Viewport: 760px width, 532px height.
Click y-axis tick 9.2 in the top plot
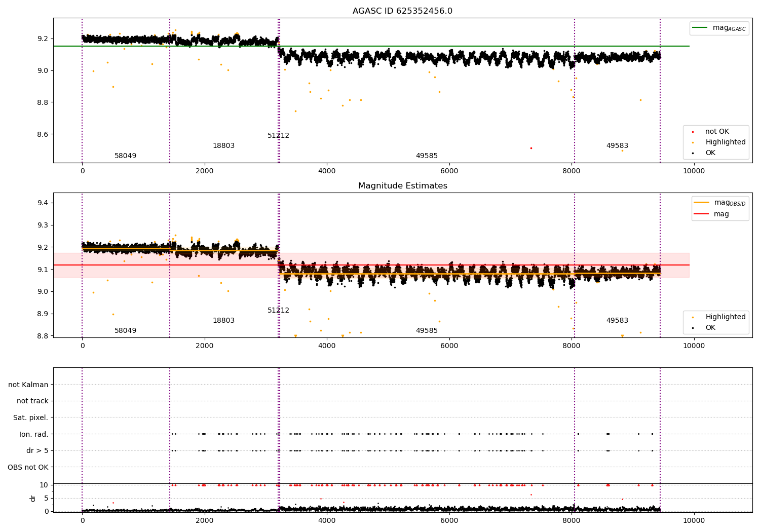click(x=42, y=39)
